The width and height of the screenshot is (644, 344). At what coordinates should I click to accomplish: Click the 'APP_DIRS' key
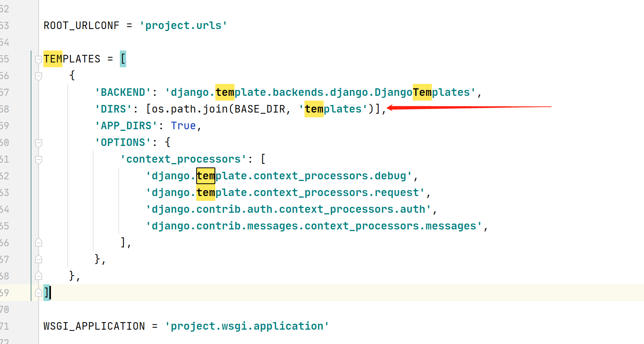pos(126,126)
